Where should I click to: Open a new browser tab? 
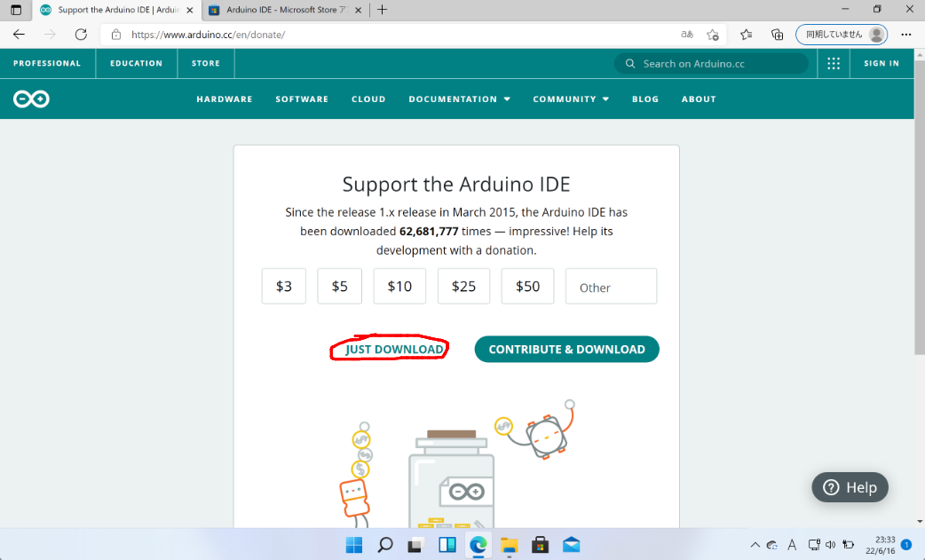click(383, 10)
